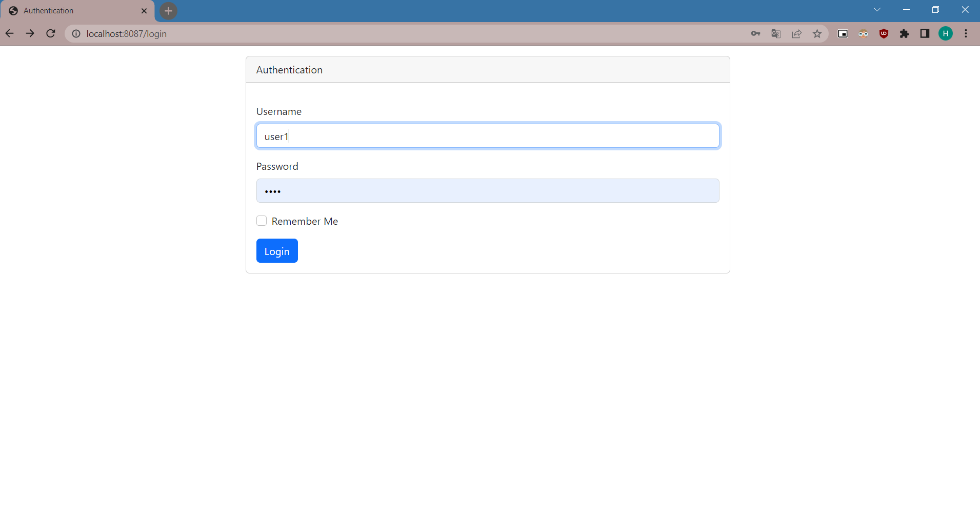
Task: Click the share icon in the toolbar
Action: click(796, 33)
